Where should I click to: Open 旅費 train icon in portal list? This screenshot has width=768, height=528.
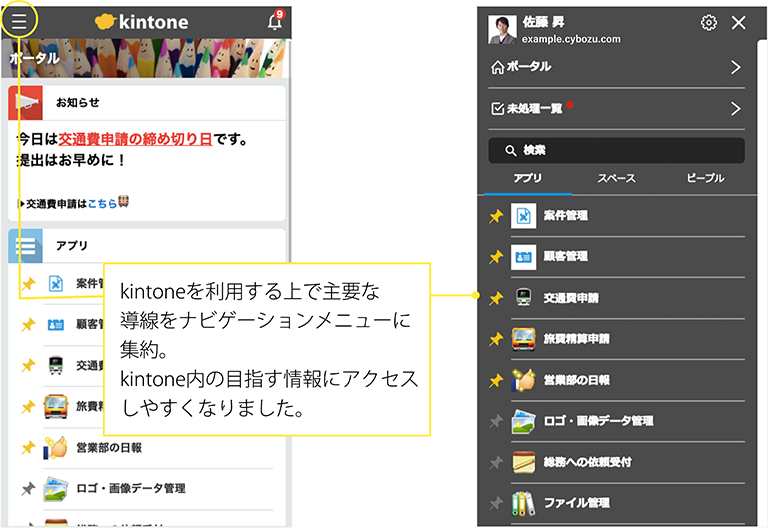[56, 407]
